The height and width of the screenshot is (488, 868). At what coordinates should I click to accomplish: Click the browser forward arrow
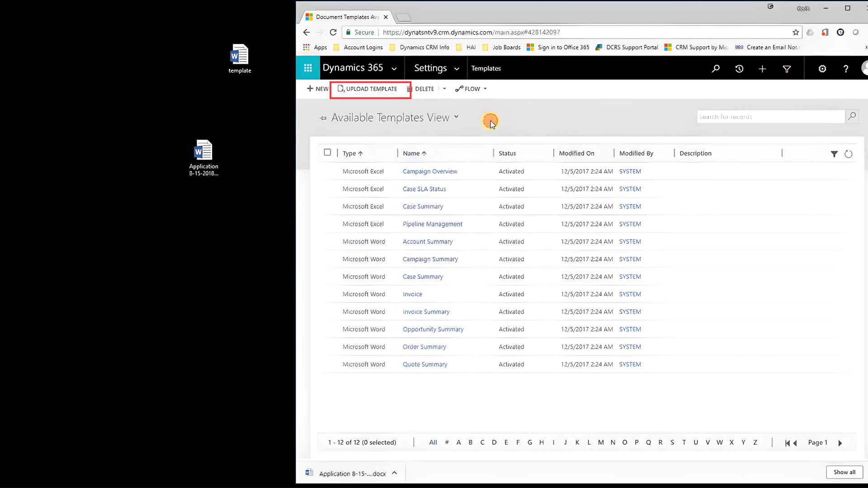[x=319, y=32]
